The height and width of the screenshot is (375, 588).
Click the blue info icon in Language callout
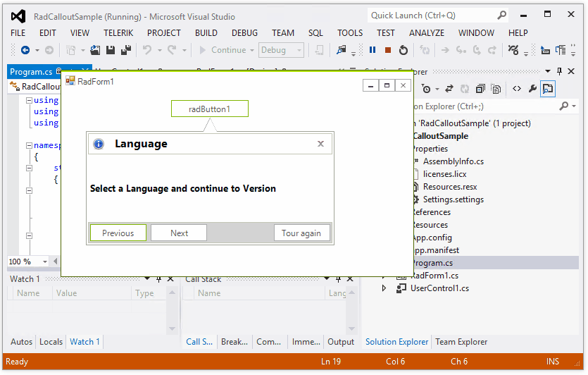[99, 144]
